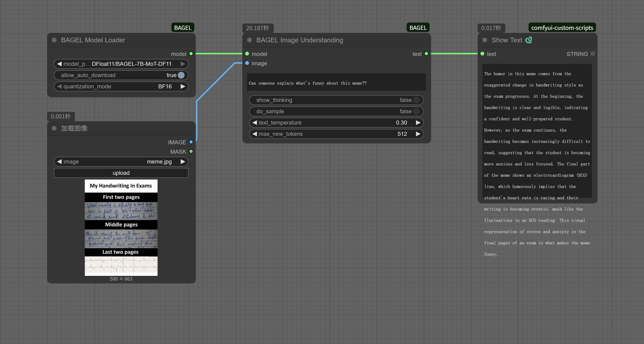The image size is (644, 344).
Task: Click the max_new_tokens 512 value
Action: click(x=402, y=134)
